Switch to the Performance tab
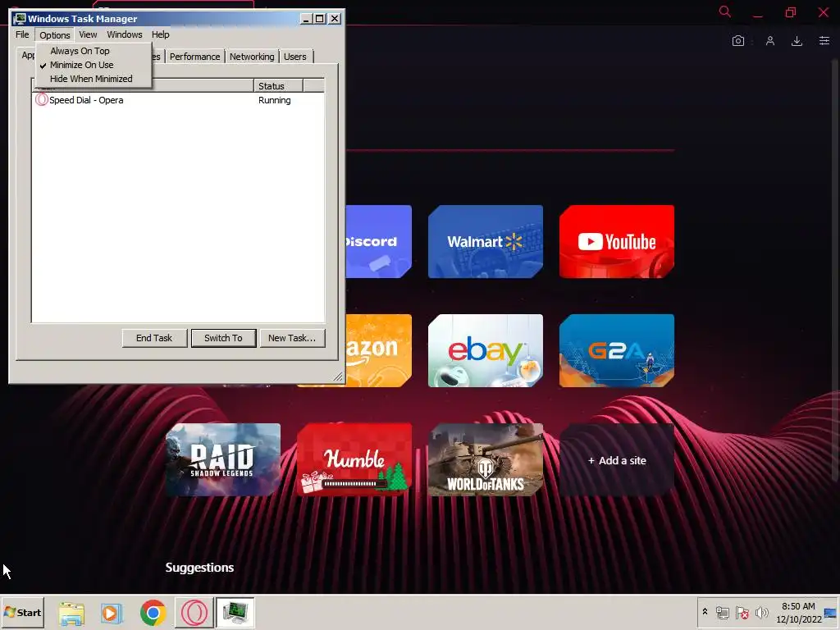Viewport: 840px width, 630px height. pyautogui.click(x=194, y=57)
